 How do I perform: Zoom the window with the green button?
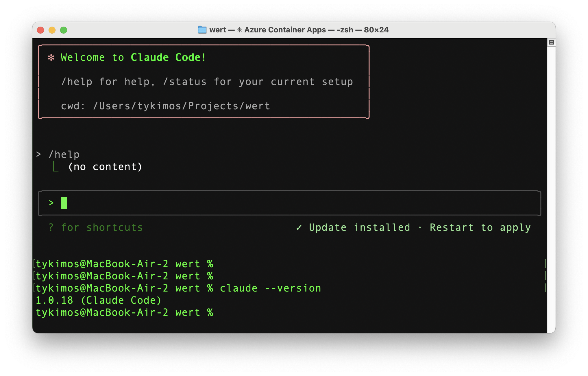click(x=64, y=30)
